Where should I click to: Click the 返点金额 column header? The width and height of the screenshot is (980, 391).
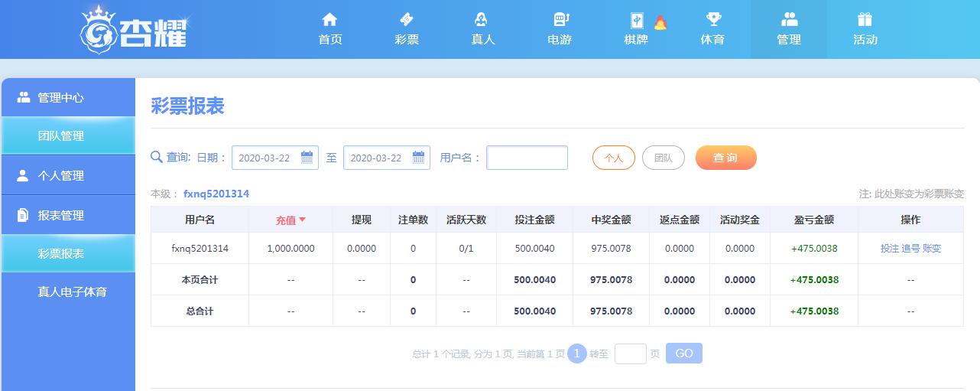tap(680, 220)
